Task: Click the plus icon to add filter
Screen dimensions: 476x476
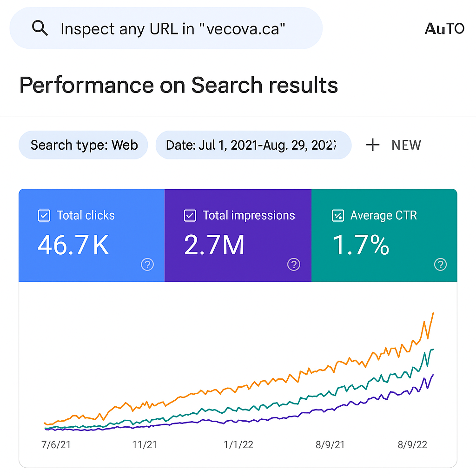Action: pos(373,145)
